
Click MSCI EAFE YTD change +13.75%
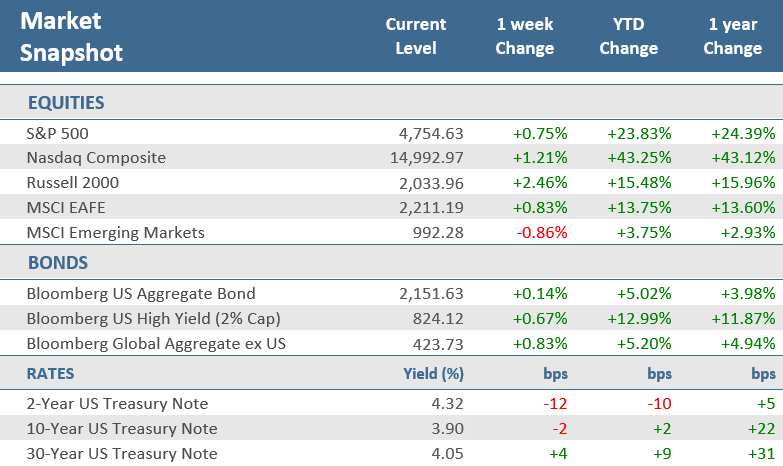pyautogui.click(x=639, y=208)
